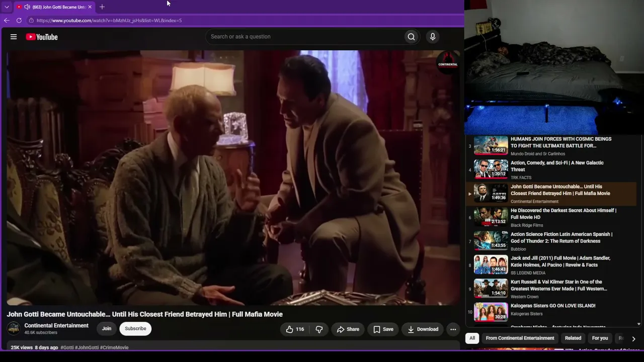Go to YouTube home via logo
This screenshot has width=644, height=362.
(x=42, y=37)
